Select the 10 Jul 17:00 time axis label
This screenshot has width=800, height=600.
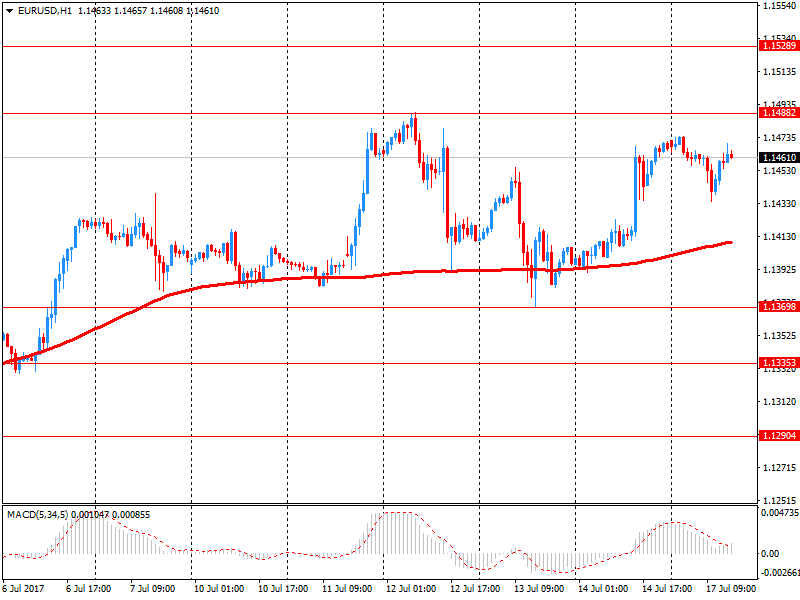click(x=283, y=589)
